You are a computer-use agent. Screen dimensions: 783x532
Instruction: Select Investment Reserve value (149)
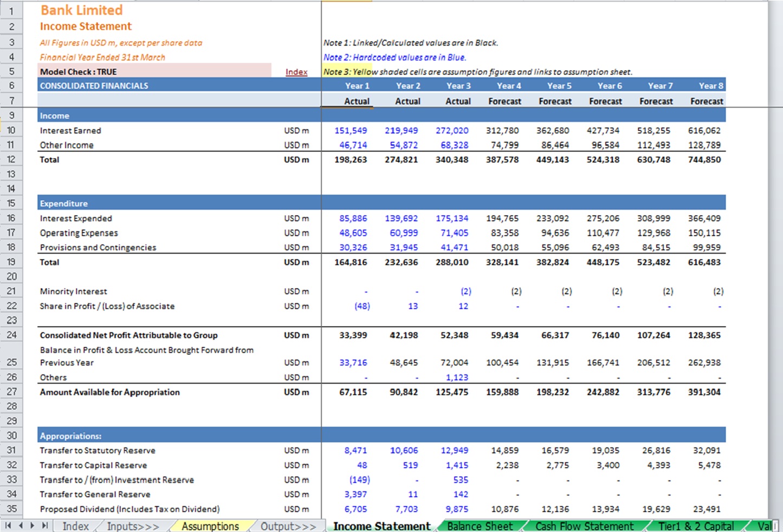click(359, 480)
